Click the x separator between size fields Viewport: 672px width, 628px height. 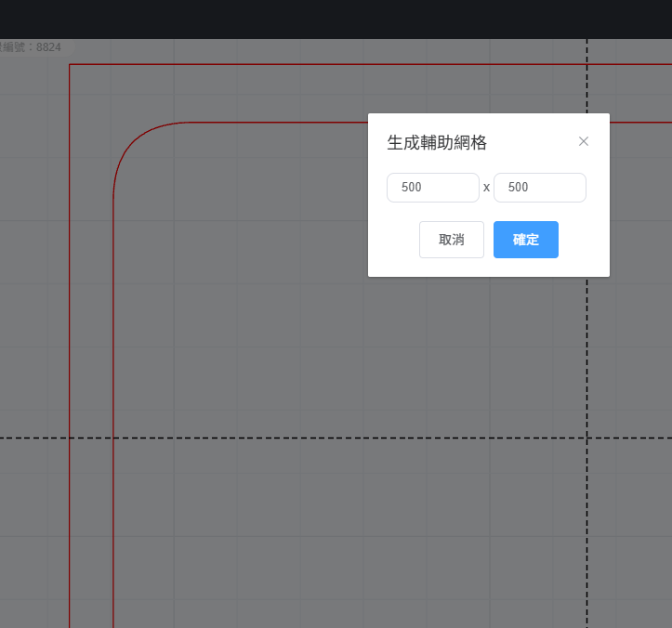pos(486,188)
